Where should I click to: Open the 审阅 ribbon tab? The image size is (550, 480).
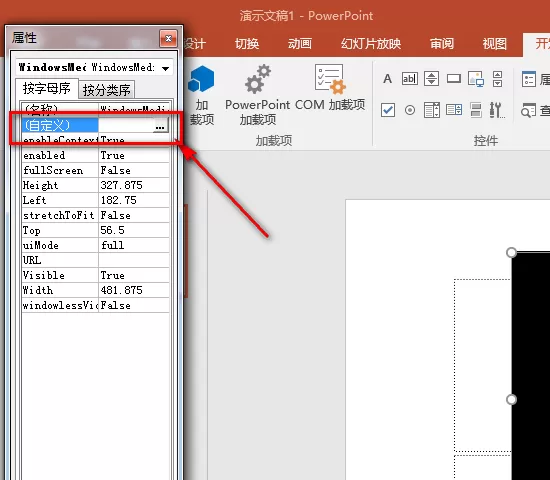pyautogui.click(x=442, y=44)
